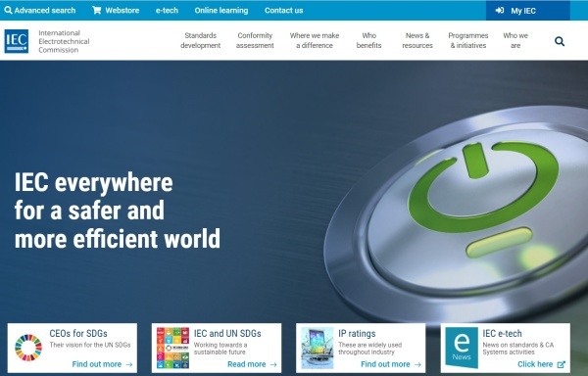Click the Contact us link
Viewport: 588px width, 376px height.
(x=284, y=11)
